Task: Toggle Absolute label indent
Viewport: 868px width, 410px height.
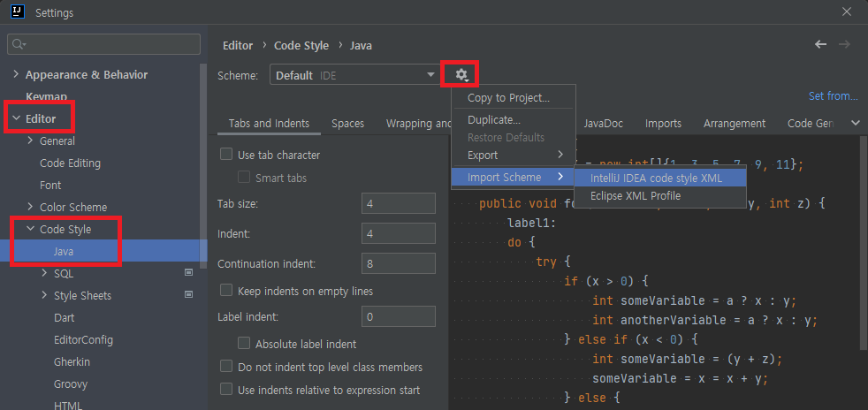Action: coord(244,343)
